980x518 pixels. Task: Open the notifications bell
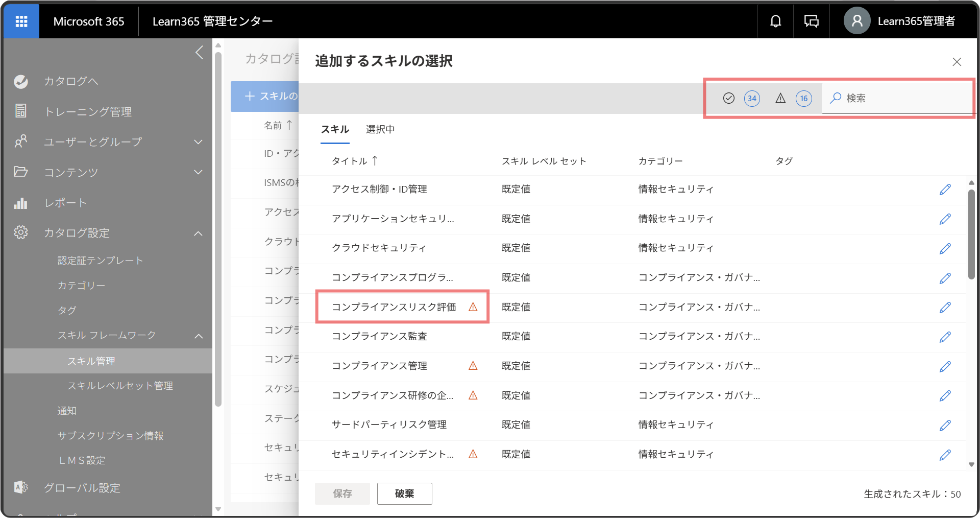click(775, 21)
